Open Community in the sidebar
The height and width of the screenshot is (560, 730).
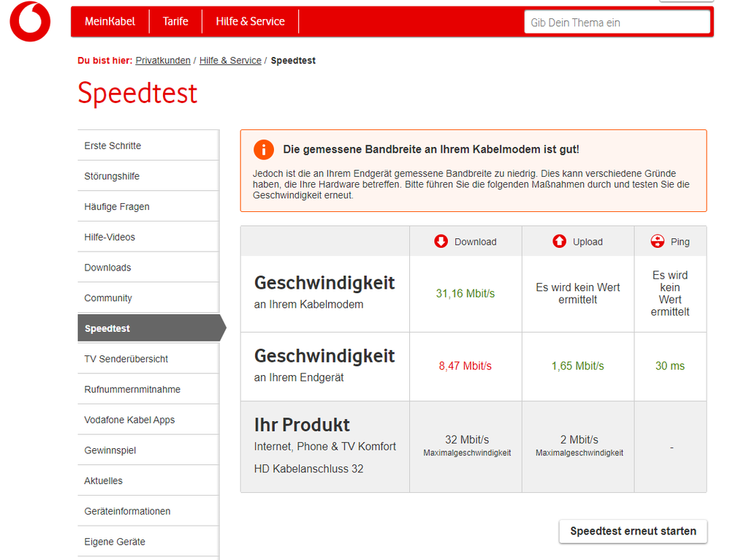click(148, 298)
